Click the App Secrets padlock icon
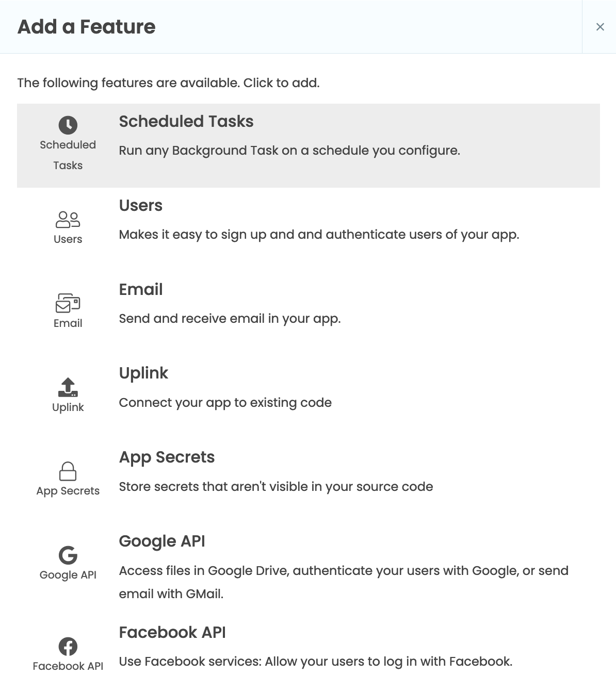The height and width of the screenshot is (692, 616). pyautogui.click(x=68, y=471)
